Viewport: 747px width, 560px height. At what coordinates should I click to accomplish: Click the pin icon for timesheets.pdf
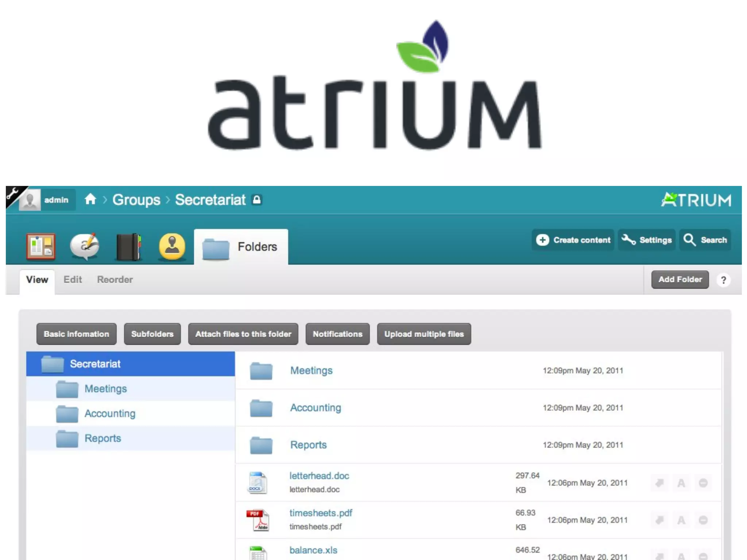coord(659,520)
